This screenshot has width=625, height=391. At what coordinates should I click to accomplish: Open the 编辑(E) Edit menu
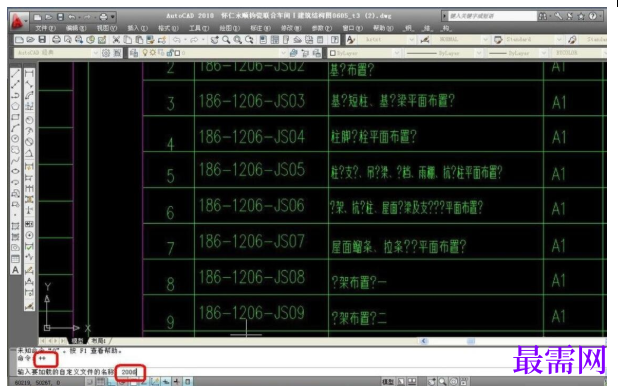[x=76, y=28]
